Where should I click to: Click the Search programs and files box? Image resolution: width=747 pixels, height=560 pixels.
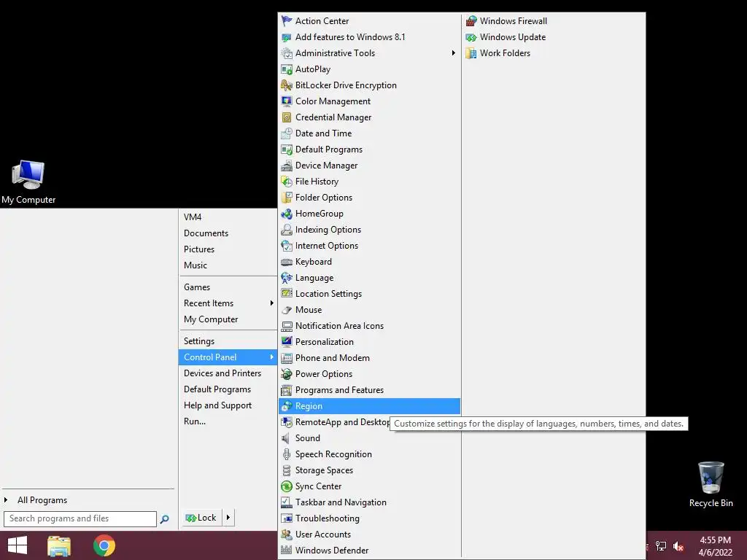click(80, 519)
